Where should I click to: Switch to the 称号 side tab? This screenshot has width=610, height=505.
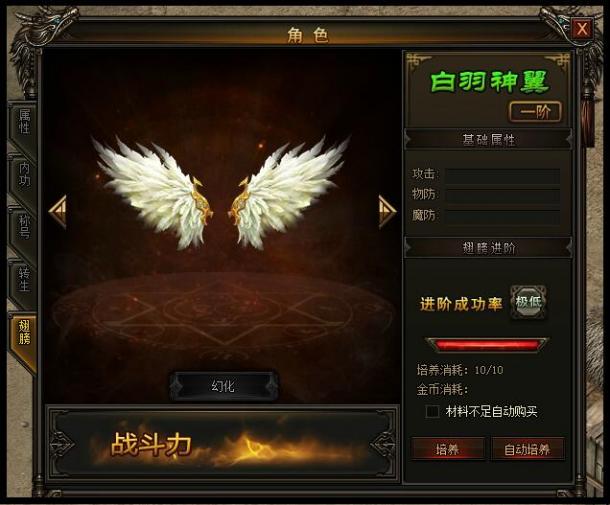point(24,227)
